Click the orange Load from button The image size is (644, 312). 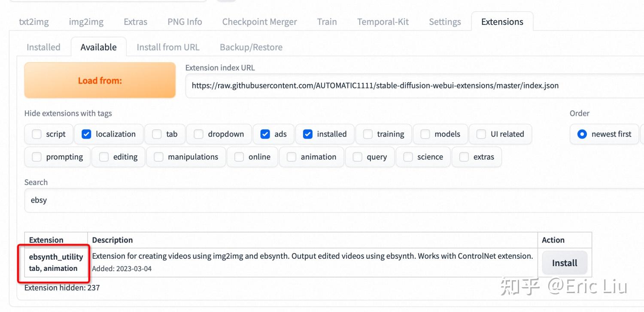click(100, 80)
